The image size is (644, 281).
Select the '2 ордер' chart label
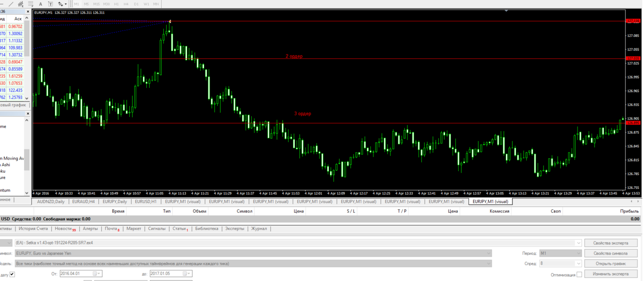click(x=294, y=56)
